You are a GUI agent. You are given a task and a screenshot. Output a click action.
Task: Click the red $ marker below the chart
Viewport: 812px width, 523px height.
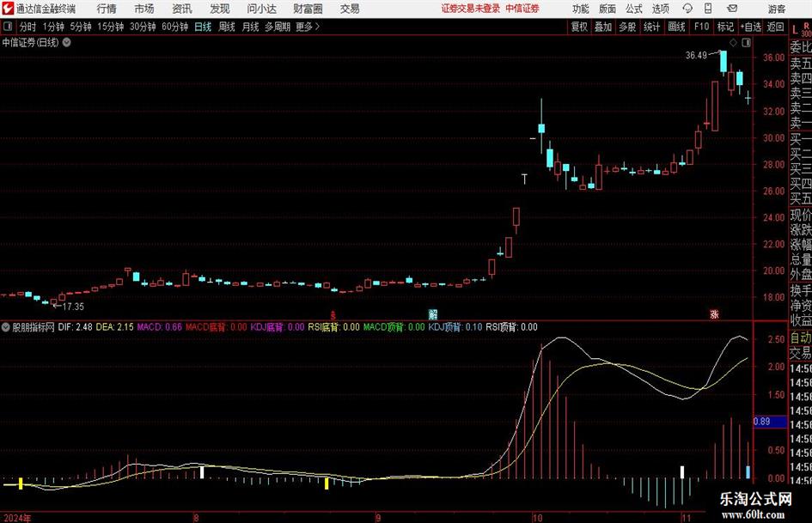[x=333, y=314]
